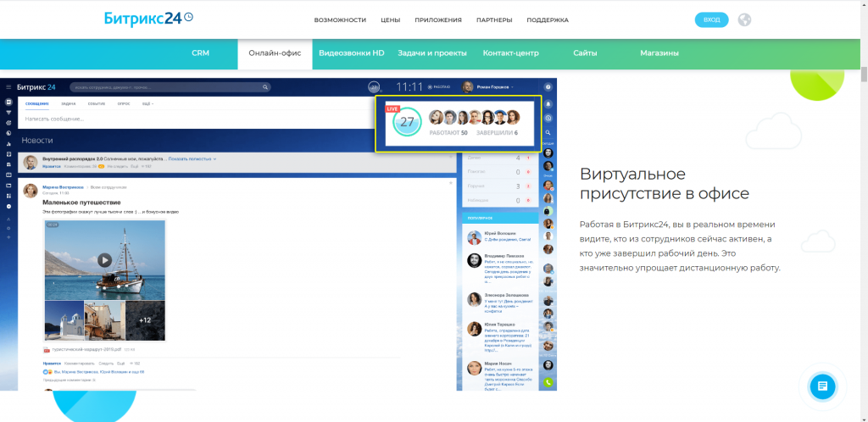
Task: Click the clock icon in the right panel
Action: coord(548,118)
